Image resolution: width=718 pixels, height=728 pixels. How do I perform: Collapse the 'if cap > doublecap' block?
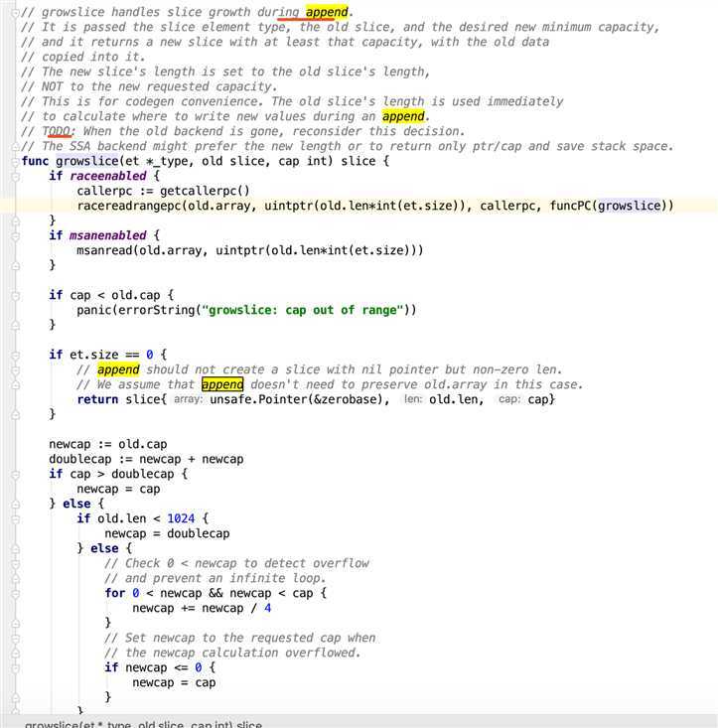click(x=15, y=475)
